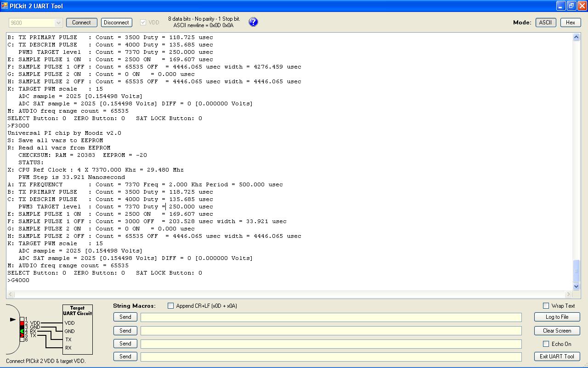The image size is (588, 368).
Task: Click the PICkit 2 title bar app icon
Action: point(5,6)
